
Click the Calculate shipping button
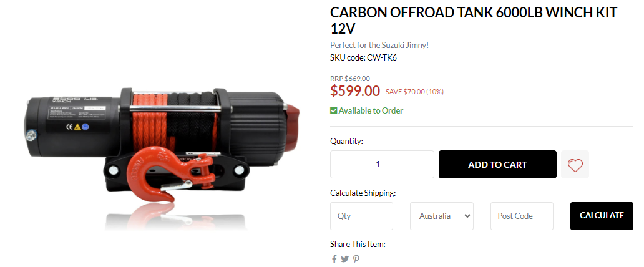(x=602, y=216)
